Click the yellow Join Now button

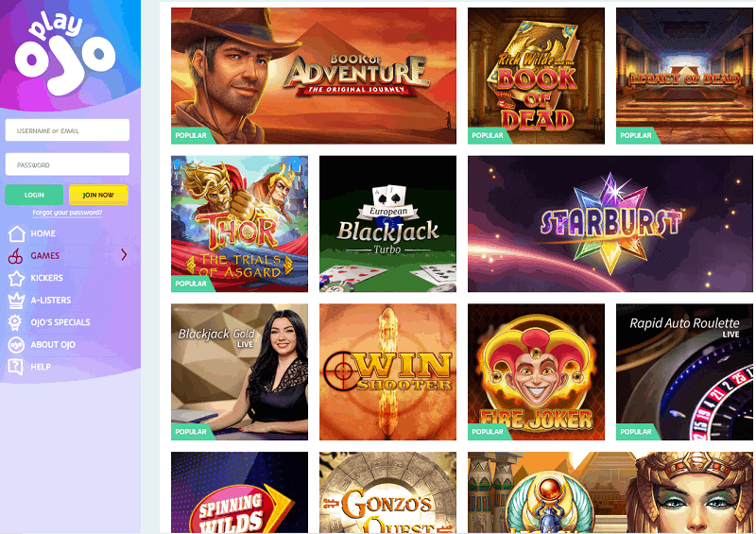tap(98, 195)
